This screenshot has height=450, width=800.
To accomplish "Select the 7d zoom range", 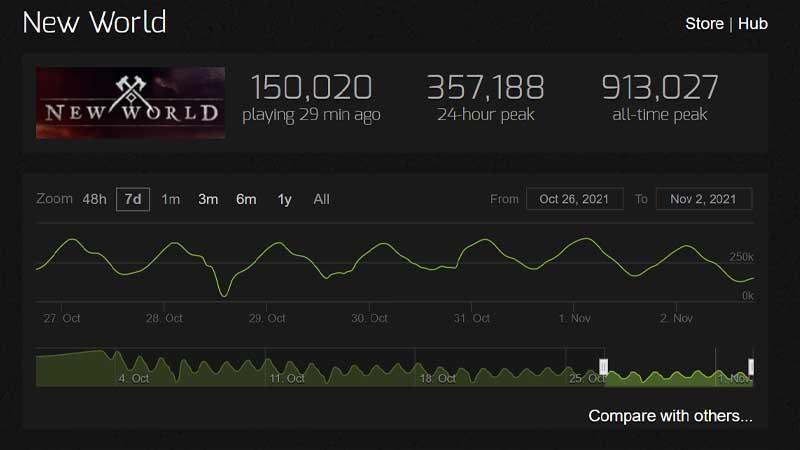I will [x=133, y=199].
